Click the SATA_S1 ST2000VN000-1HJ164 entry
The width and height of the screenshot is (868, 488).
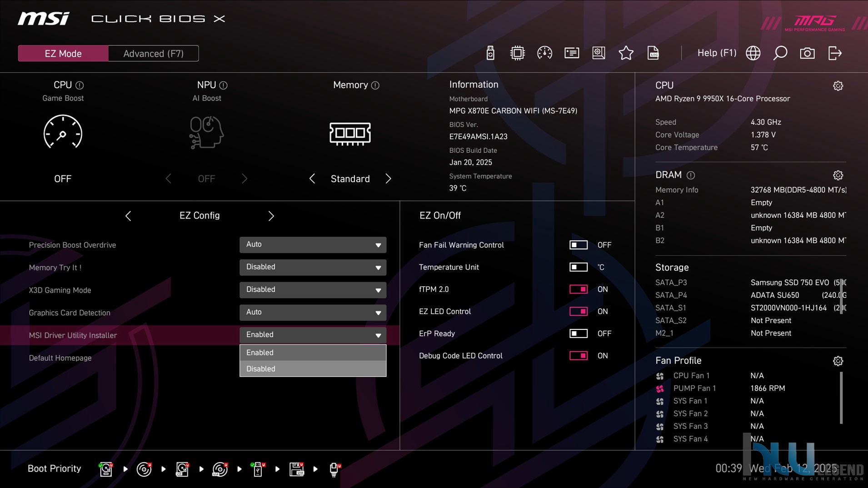[x=750, y=308]
